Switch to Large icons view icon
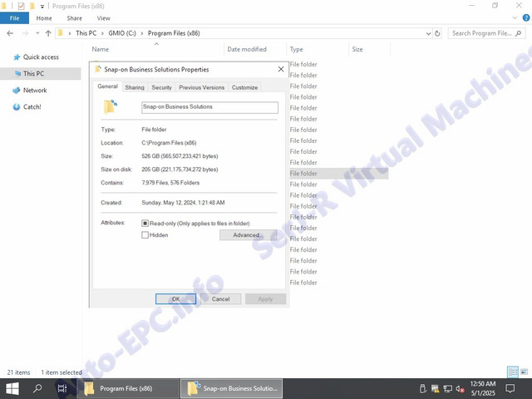The width and height of the screenshot is (532, 399). 525,372
